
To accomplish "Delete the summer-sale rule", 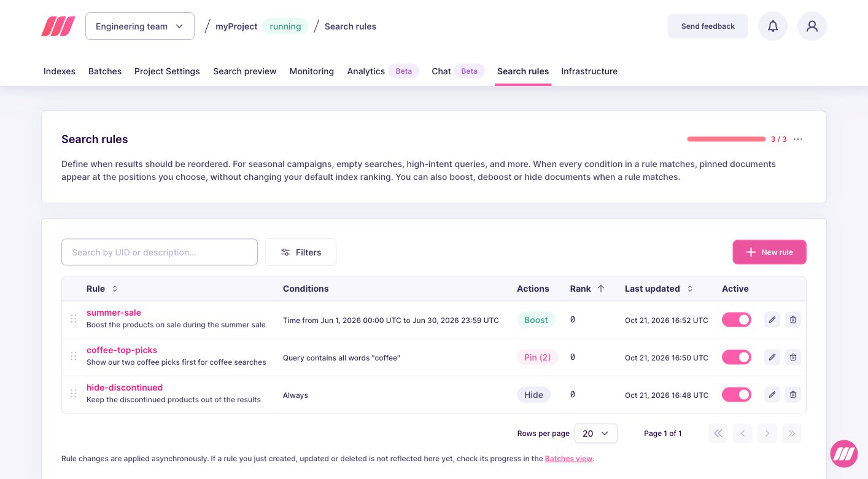I will [x=793, y=319].
